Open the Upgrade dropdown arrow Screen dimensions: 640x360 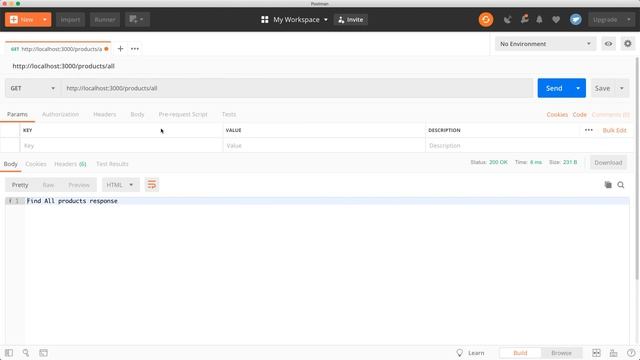[629, 20]
